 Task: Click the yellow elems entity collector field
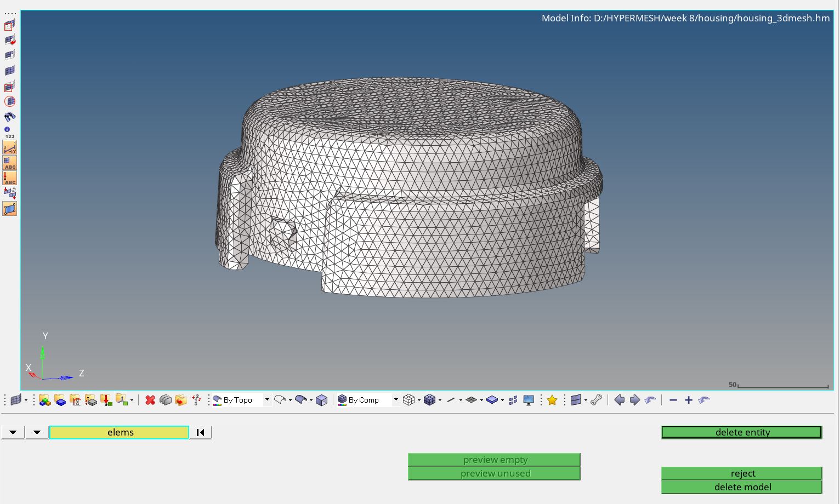tap(118, 432)
